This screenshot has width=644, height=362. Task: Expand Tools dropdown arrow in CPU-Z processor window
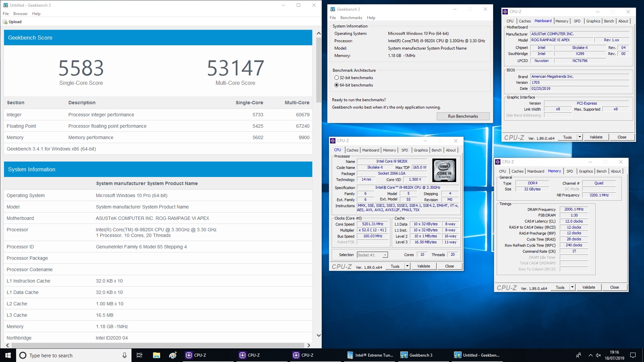tap(407, 266)
